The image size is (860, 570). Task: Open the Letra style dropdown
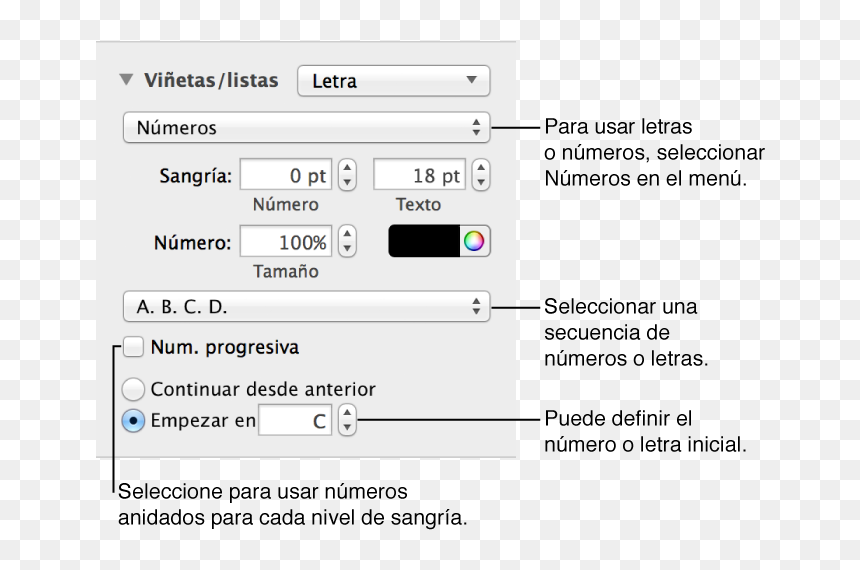393,81
